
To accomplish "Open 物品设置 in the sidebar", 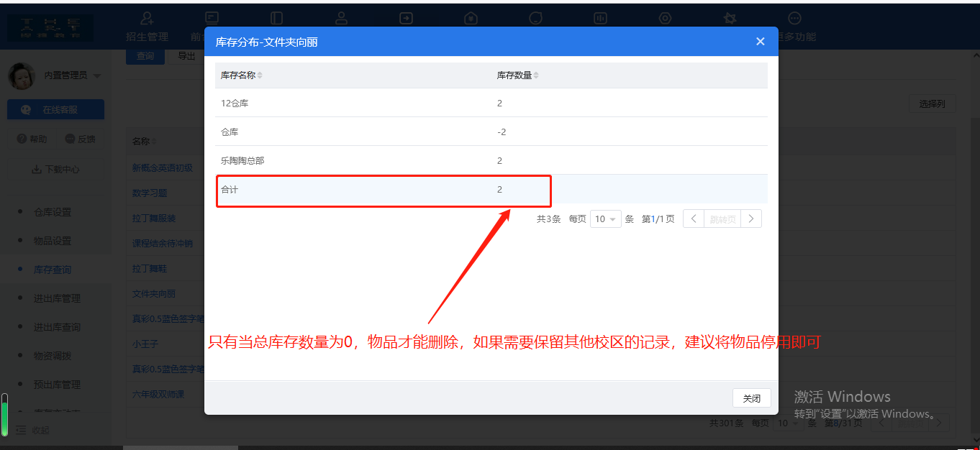I will 53,241.
